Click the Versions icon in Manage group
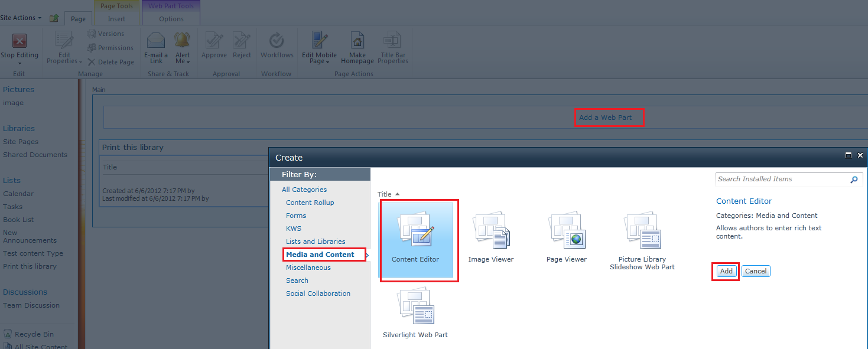 [106, 34]
